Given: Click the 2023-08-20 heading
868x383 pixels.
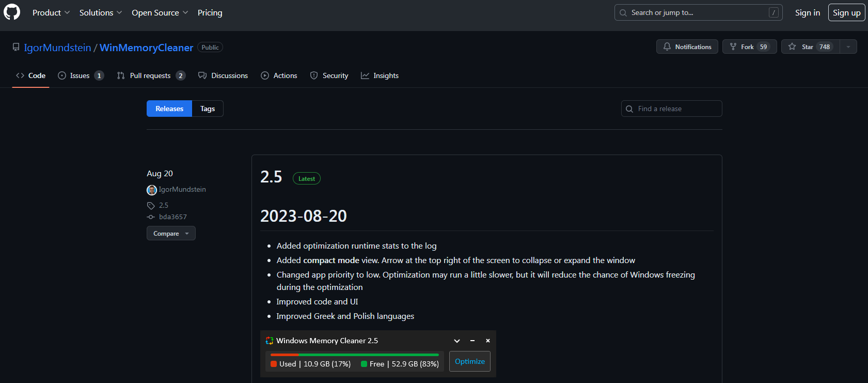Looking at the screenshot, I should (304, 216).
